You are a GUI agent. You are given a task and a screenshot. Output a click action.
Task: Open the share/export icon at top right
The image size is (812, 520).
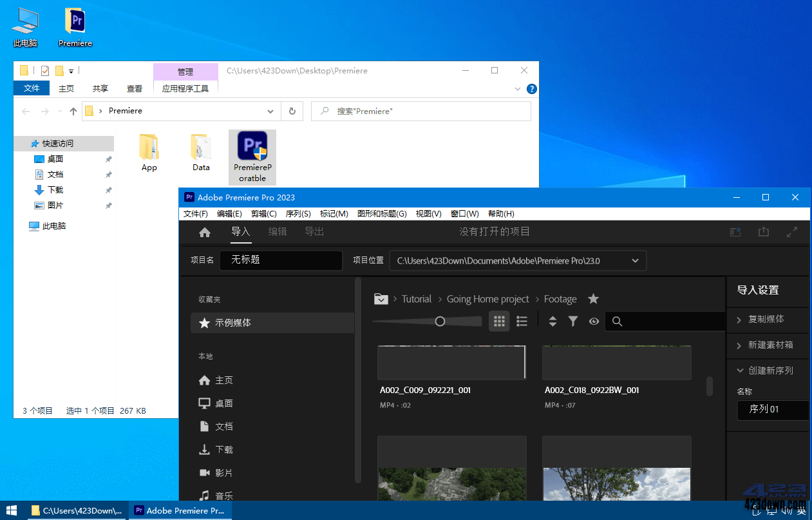pos(764,232)
